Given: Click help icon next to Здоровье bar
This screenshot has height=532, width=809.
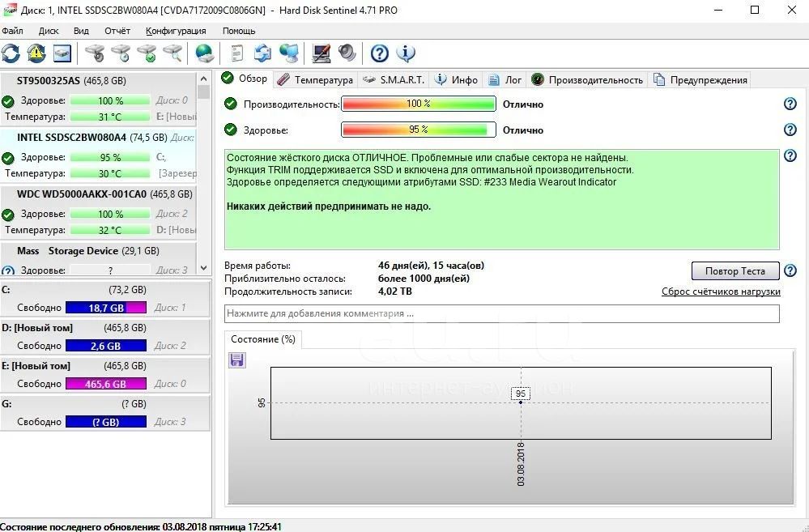Looking at the screenshot, I should coord(790,130).
